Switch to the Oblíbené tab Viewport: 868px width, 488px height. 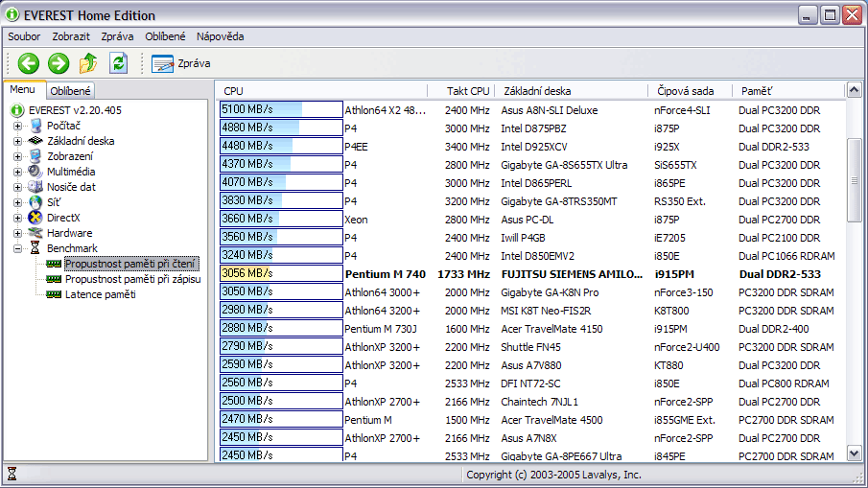tap(71, 91)
